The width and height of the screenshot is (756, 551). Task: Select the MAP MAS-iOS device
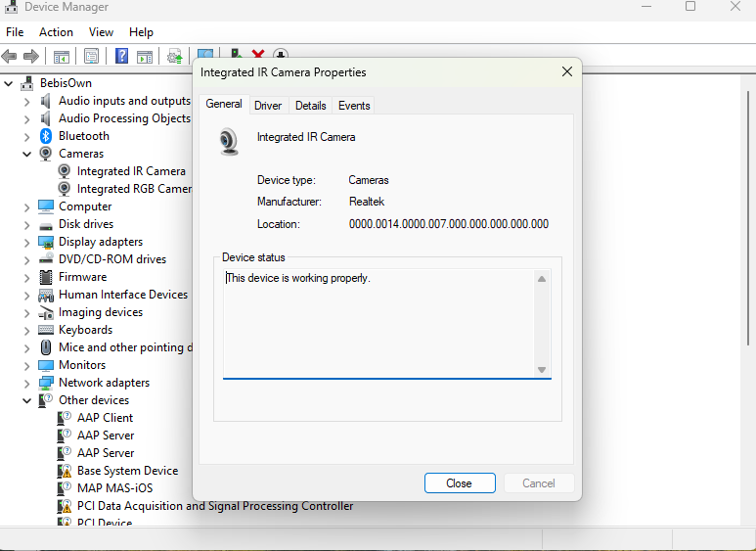click(x=114, y=488)
